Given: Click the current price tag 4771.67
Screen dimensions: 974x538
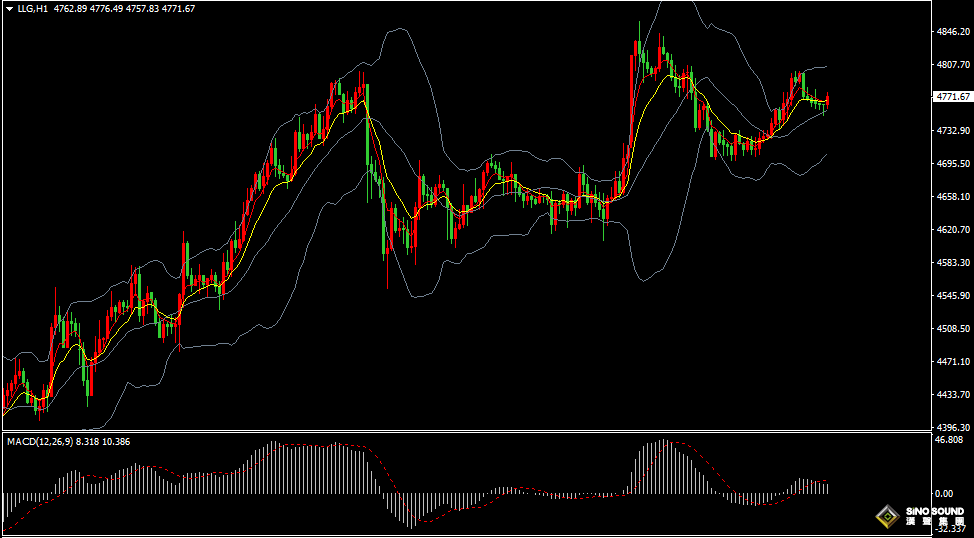Looking at the screenshot, I should (x=952, y=97).
